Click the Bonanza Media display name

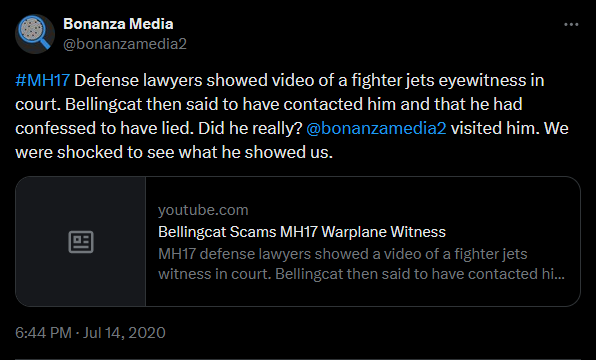118,24
